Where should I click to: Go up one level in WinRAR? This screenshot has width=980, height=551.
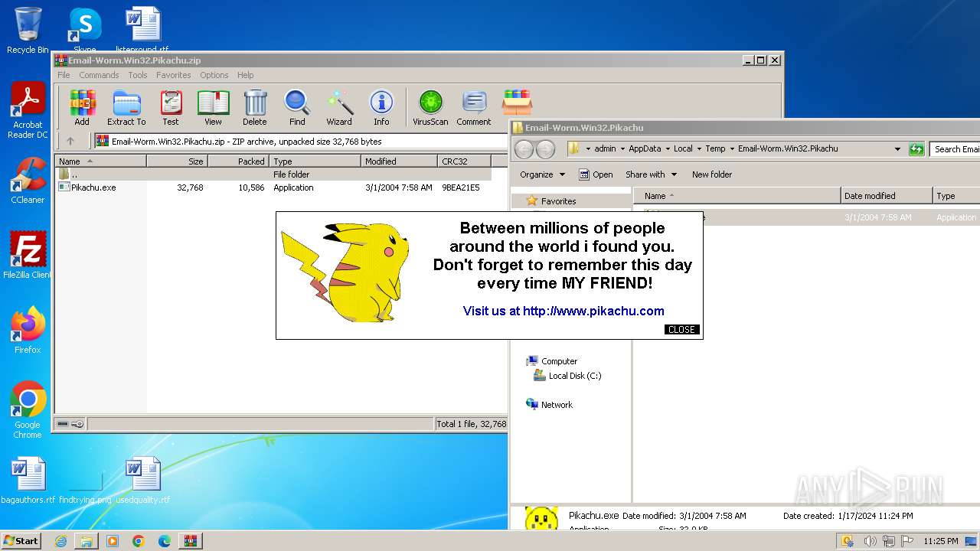tap(70, 141)
